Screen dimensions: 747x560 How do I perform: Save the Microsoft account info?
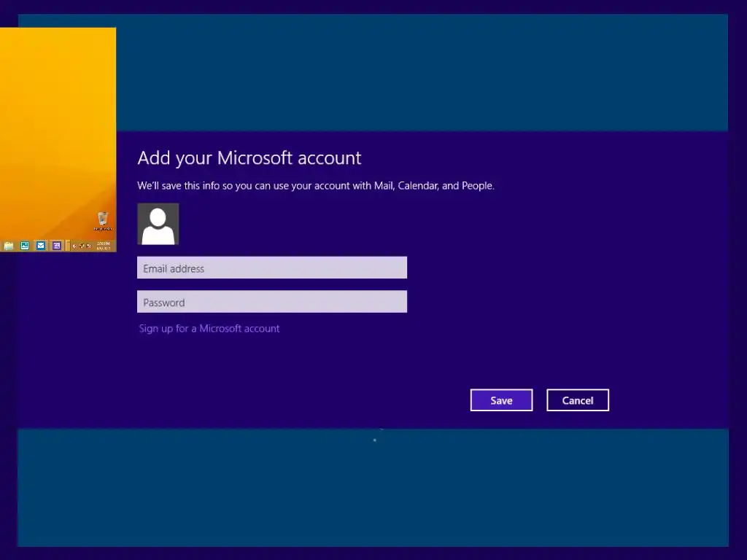point(501,400)
